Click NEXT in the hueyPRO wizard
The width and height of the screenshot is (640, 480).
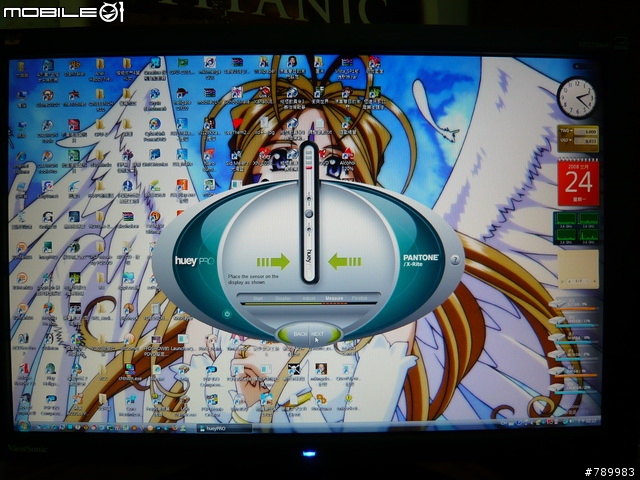click(x=318, y=334)
